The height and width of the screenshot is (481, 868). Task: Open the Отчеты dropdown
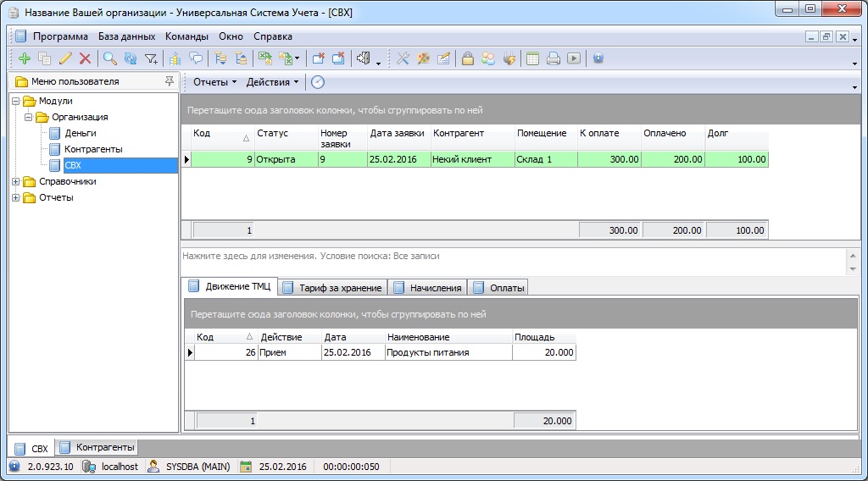point(214,82)
